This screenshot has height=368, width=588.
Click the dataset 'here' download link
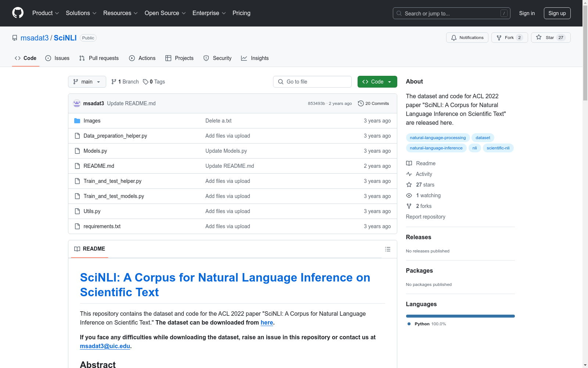pyautogui.click(x=267, y=323)
